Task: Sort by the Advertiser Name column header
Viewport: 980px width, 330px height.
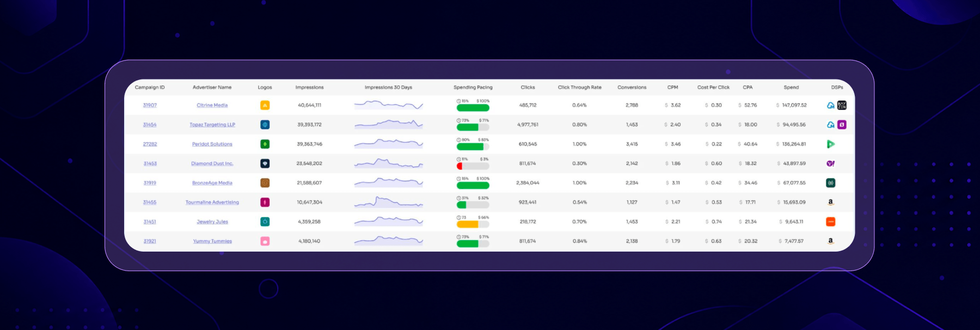Action: (212, 87)
